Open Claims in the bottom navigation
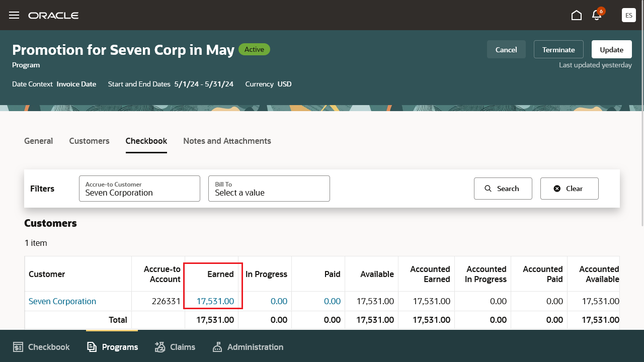The width and height of the screenshot is (644, 362). point(175,347)
